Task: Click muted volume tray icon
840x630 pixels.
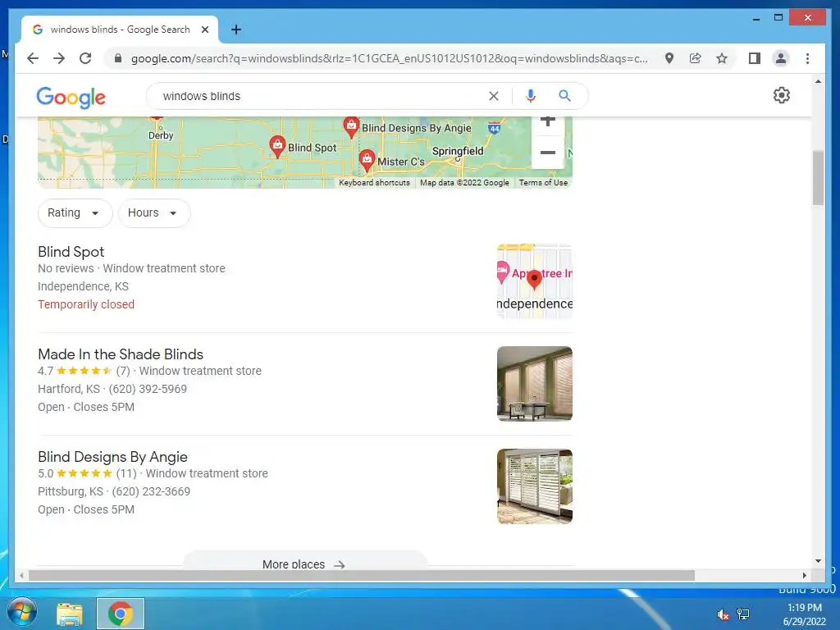Action: pyautogui.click(x=723, y=615)
